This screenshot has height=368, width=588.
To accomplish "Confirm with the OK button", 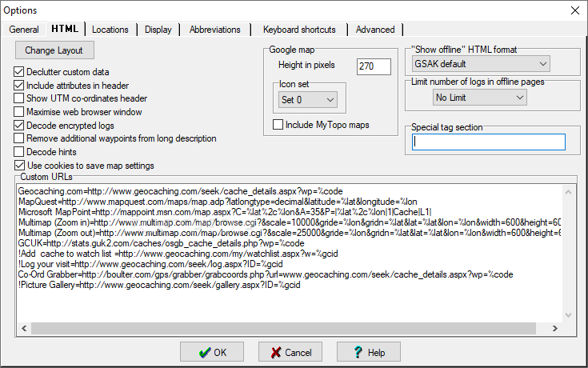I will [212, 352].
